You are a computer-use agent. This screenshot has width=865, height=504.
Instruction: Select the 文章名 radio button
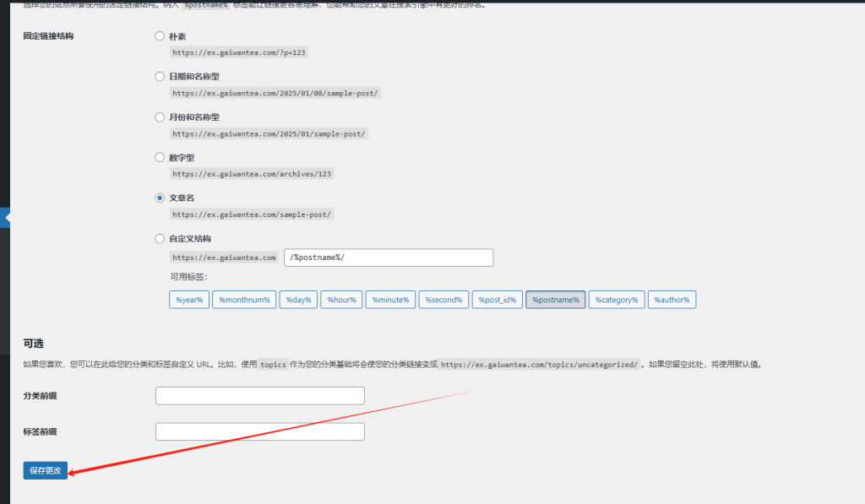(x=160, y=198)
